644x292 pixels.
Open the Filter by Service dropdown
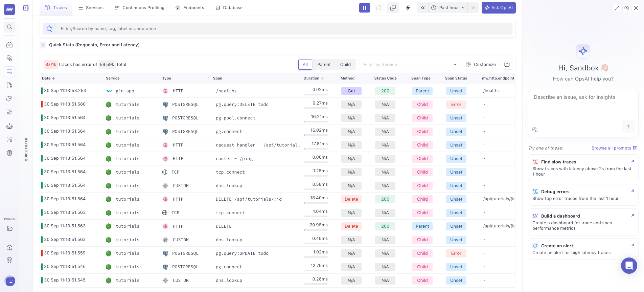409,64
